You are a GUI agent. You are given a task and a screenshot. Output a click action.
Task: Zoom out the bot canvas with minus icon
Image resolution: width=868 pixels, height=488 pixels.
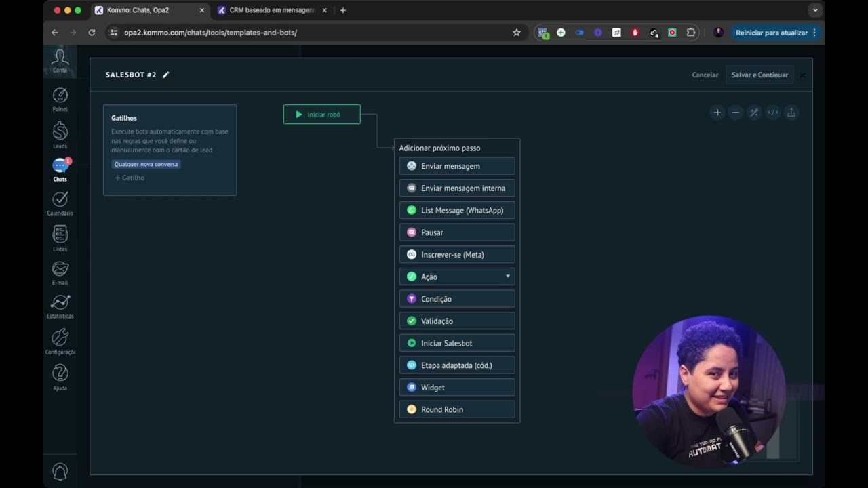(735, 113)
